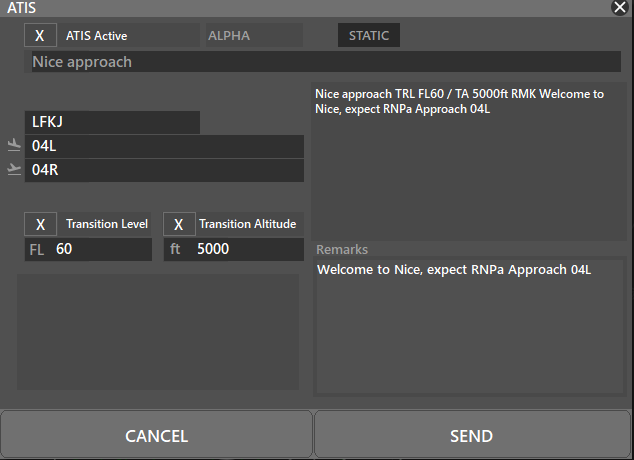The height and width of the screenshot is (460, 634).
Task: Click the Transition Altitude label
Action: pyautogui.click(x=247, y=224)
